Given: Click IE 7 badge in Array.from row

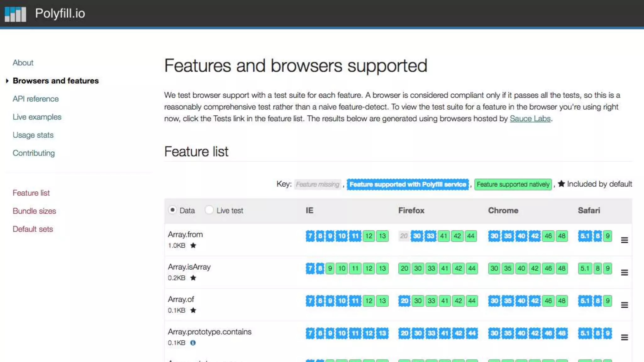Looking at the screenshot, I should (x=310, y=236).
